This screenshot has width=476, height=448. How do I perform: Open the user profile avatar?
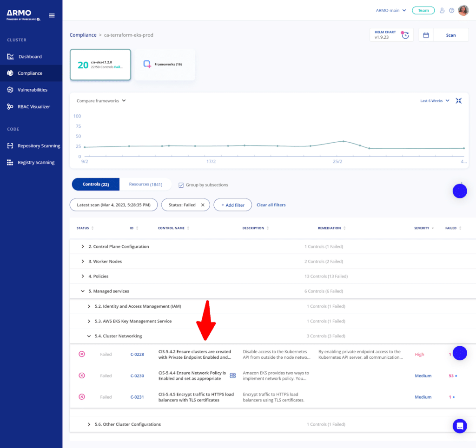click(x=463, y=10)
